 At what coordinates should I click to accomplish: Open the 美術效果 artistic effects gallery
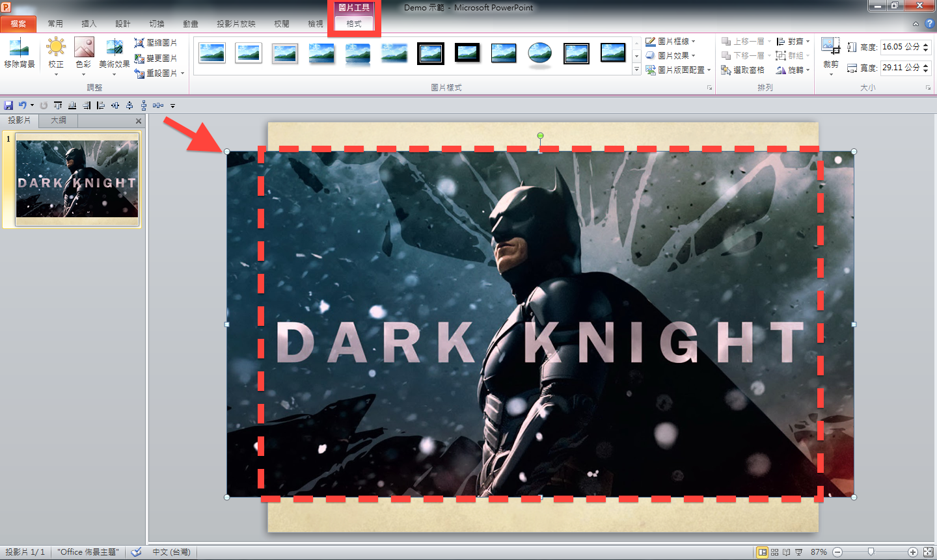click(115, 57)
